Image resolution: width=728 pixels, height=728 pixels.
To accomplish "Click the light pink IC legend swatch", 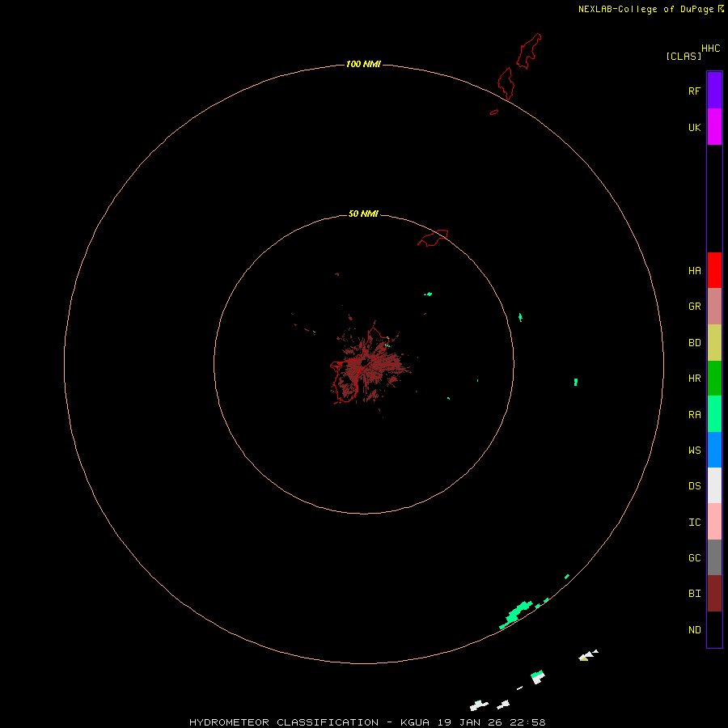I will click(714, 522).
